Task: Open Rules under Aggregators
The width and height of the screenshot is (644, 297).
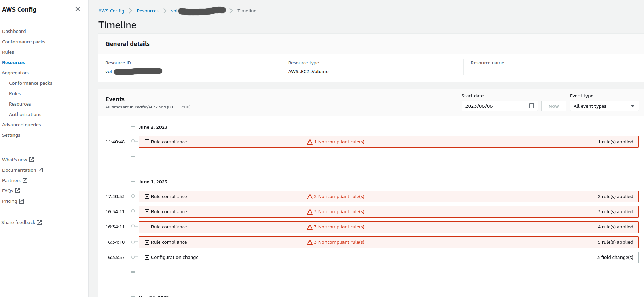Action: coord(15,93)
